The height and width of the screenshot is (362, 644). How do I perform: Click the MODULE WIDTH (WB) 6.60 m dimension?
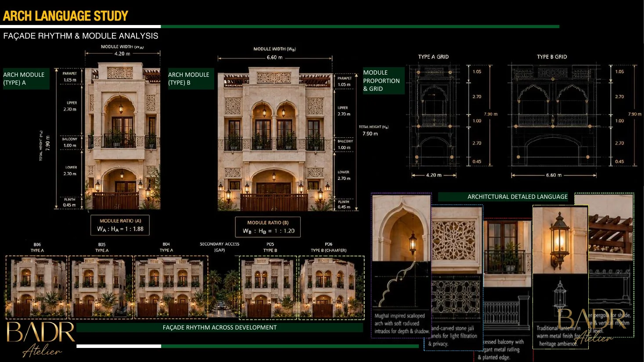275,54
